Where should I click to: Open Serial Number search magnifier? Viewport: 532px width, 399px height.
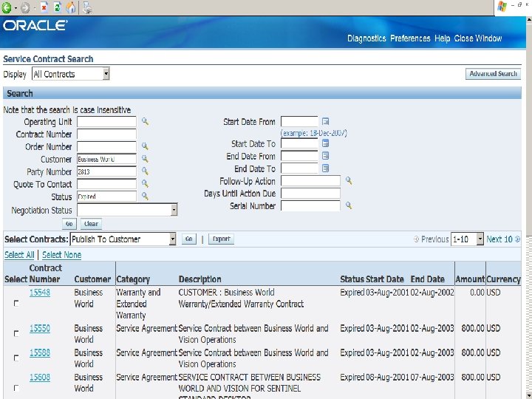point(349,205)
